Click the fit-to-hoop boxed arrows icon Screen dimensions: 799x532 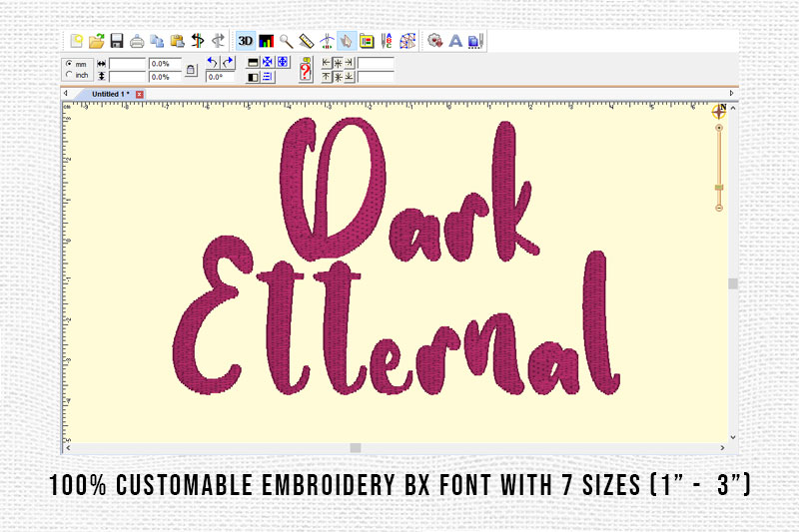coord(283,62)
